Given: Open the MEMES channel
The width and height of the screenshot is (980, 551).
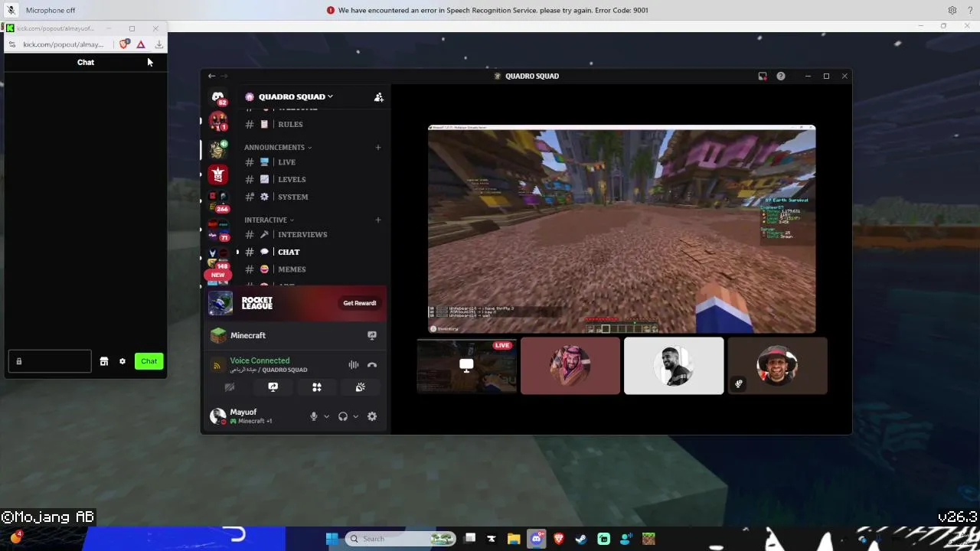Looking at the screenshot, I should tap(292, 269).
